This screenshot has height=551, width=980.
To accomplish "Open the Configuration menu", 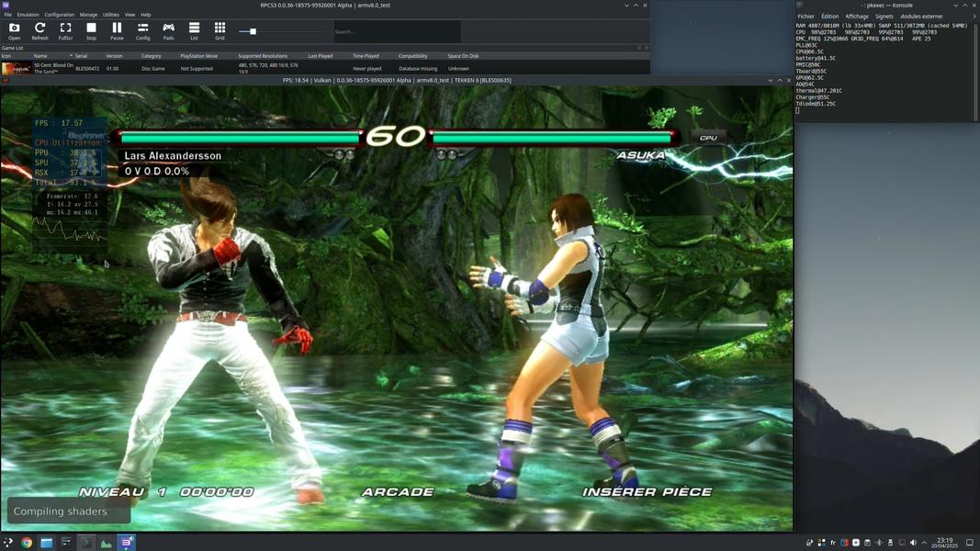I will click(x=59, y=15).
